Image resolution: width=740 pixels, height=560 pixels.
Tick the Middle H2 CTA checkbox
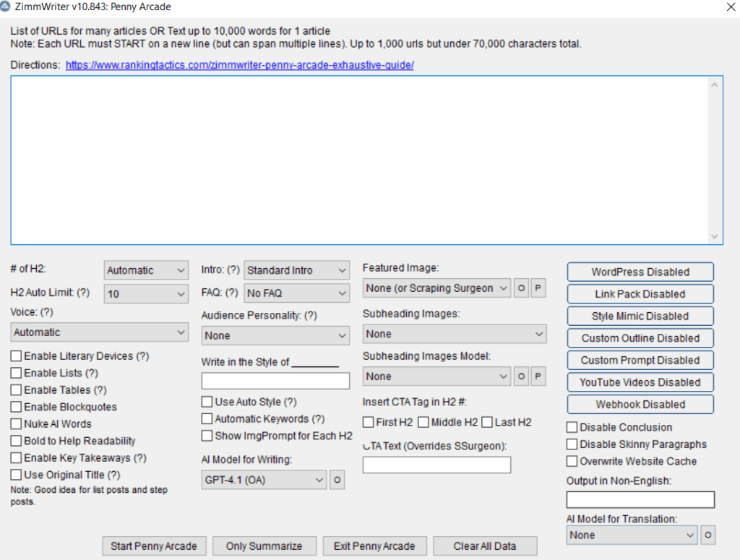423,423
